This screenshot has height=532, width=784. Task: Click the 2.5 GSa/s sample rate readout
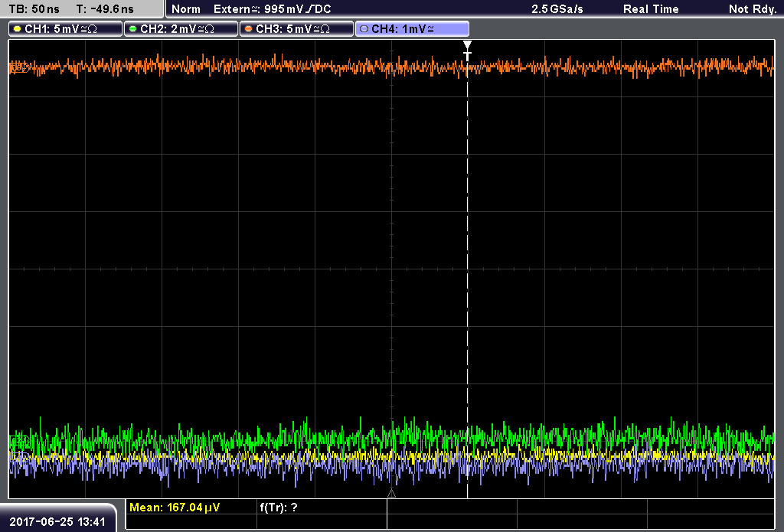point(557,9)
